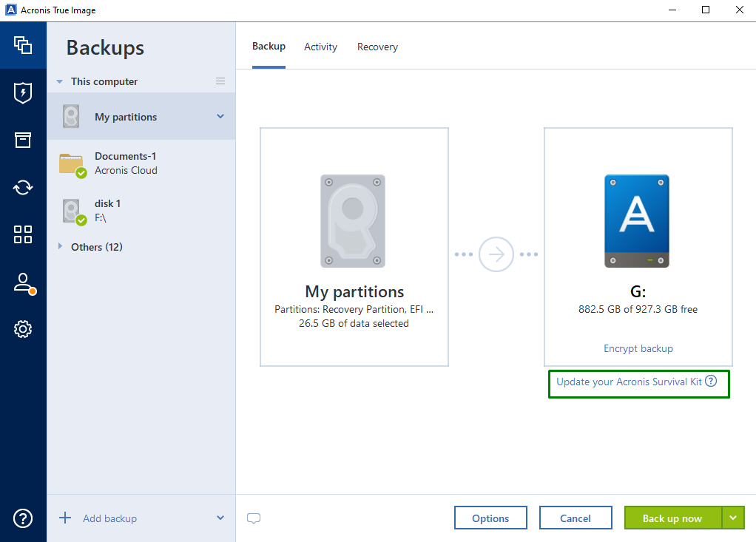Click the arrow between source and destination
Image resolution: width=756 pixels, height=542 pixels.
pos(496,254)
